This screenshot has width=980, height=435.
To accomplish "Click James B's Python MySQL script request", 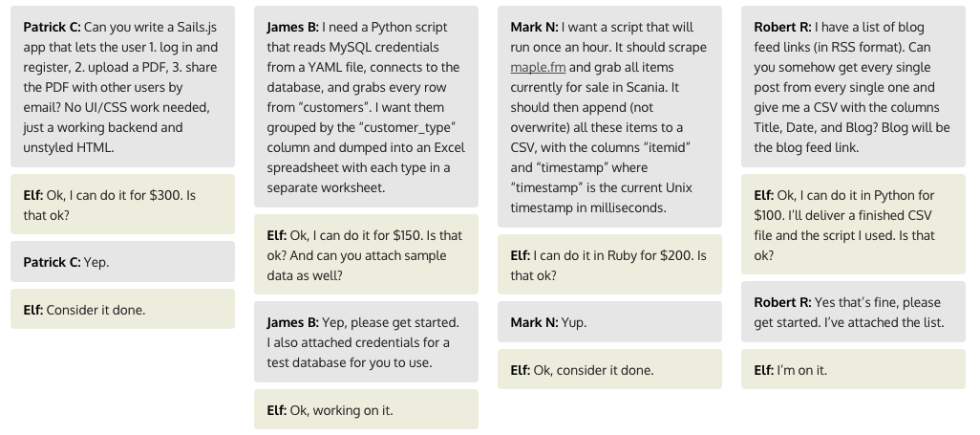I will click(366, 106).
